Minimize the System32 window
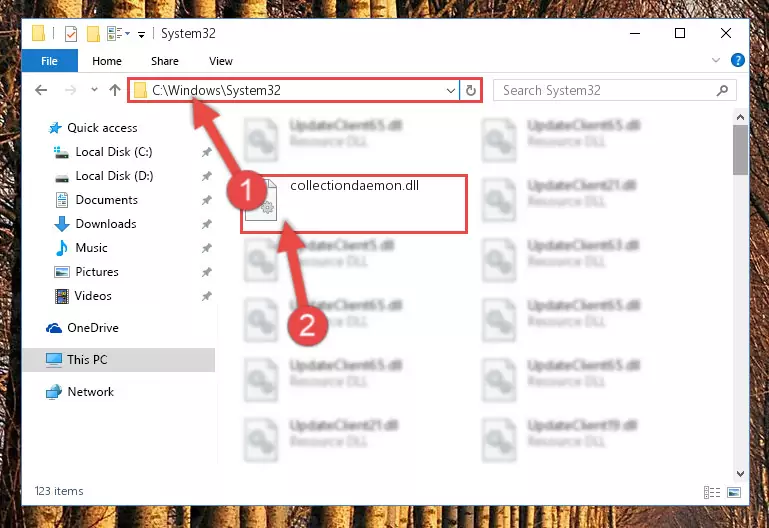Screen dimensions: 769x528 [635, 33]
